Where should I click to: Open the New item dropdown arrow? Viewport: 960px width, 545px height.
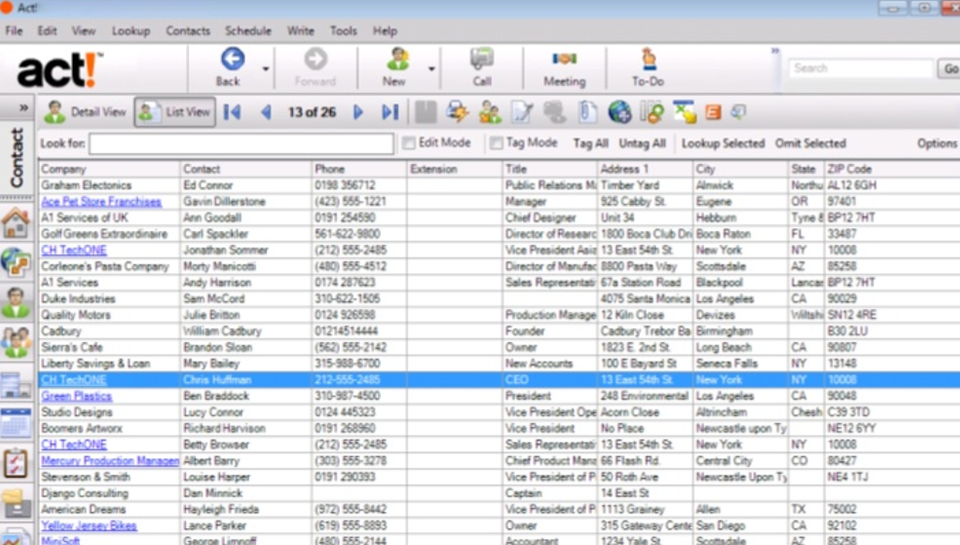(x=432, y=69)
